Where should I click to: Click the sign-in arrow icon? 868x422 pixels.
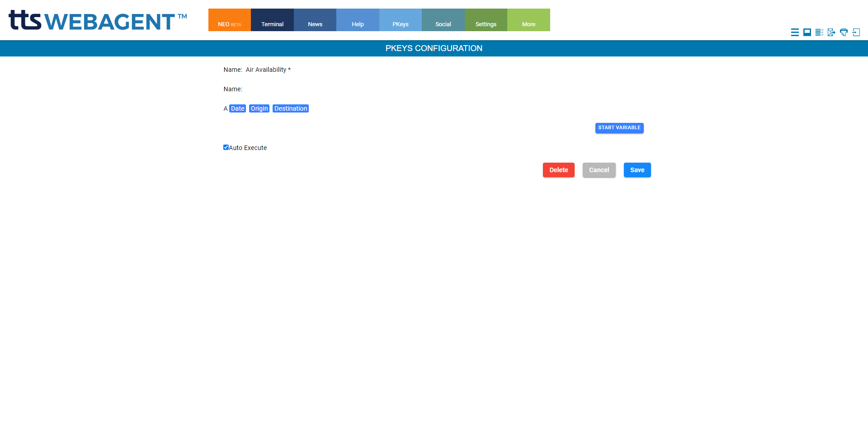[x=856, y=32]
